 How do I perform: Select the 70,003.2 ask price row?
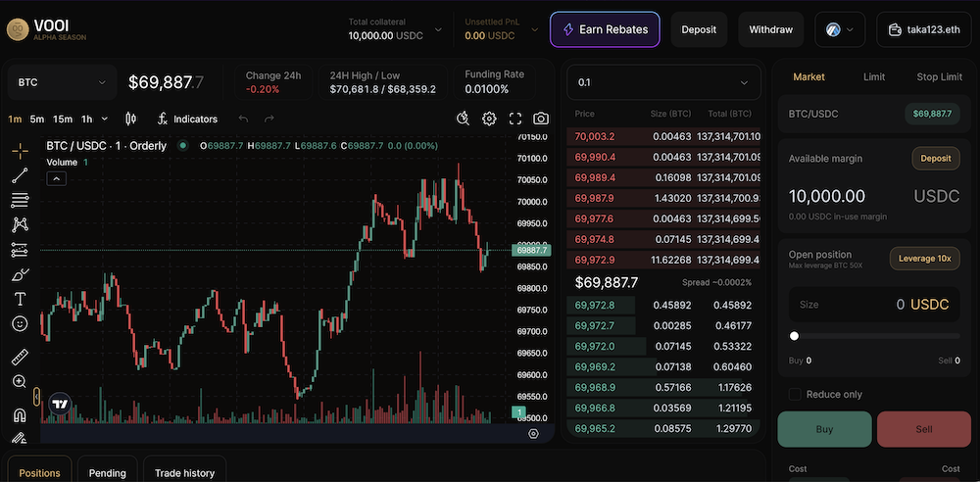click(x=663, y=136)
